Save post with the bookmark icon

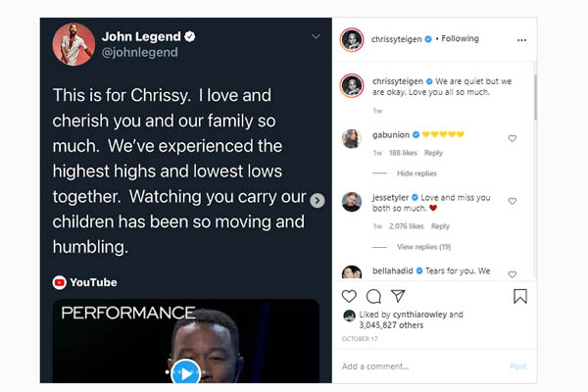pos(520,296)
